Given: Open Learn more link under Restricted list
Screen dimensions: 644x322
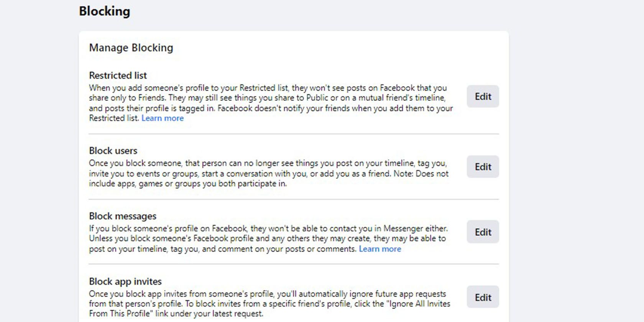Looking at the screenshot, I should [x=163, y=118].
